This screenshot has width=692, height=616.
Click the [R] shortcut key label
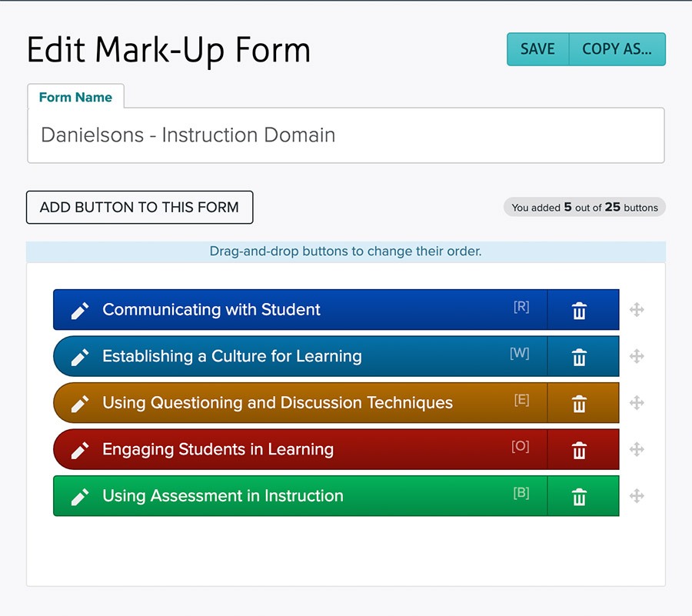click(521, 307)
